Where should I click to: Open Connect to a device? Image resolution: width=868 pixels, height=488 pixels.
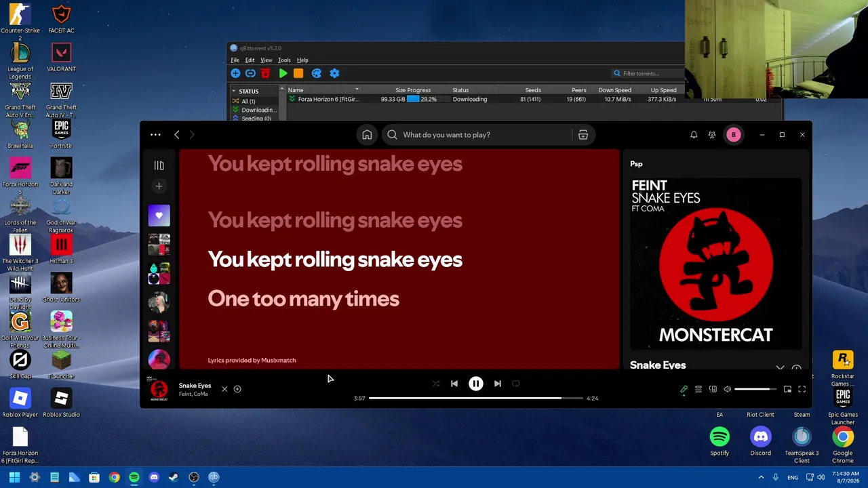coord(713,389)
